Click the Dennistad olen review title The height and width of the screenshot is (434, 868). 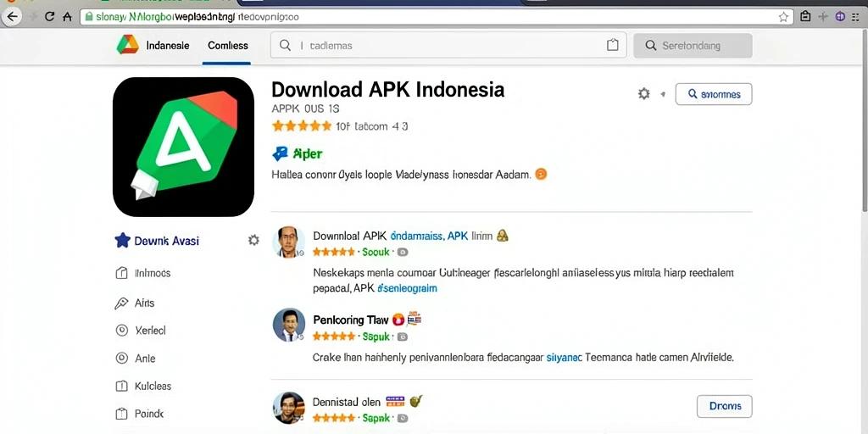[x=347, y=401]
